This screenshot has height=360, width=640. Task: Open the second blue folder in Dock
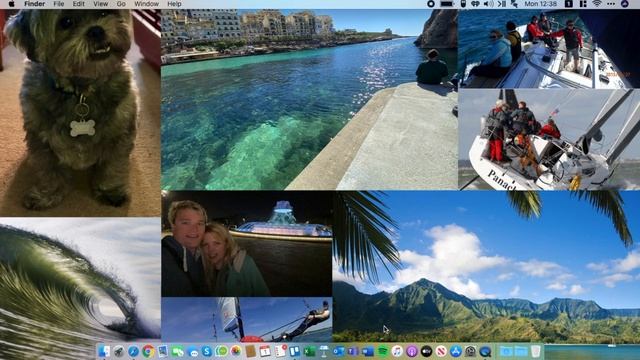click(x=521, y=351)
